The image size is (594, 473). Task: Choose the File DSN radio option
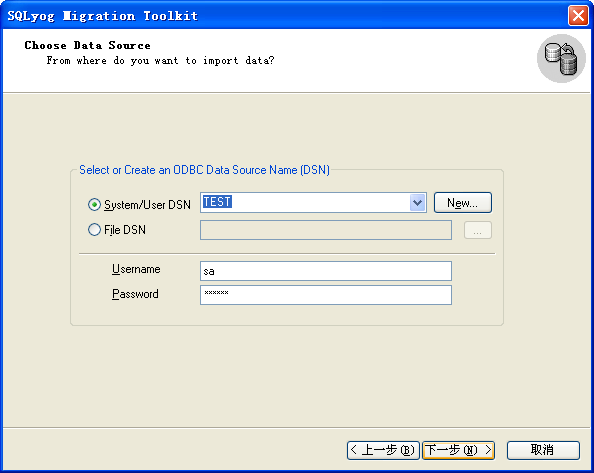click(94, 229)
